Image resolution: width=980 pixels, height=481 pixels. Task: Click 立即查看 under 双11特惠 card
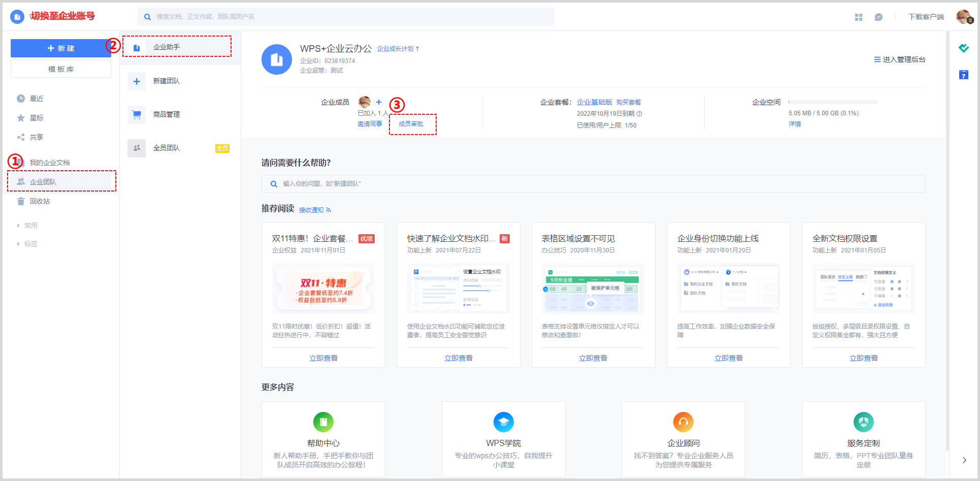(323, 358)
